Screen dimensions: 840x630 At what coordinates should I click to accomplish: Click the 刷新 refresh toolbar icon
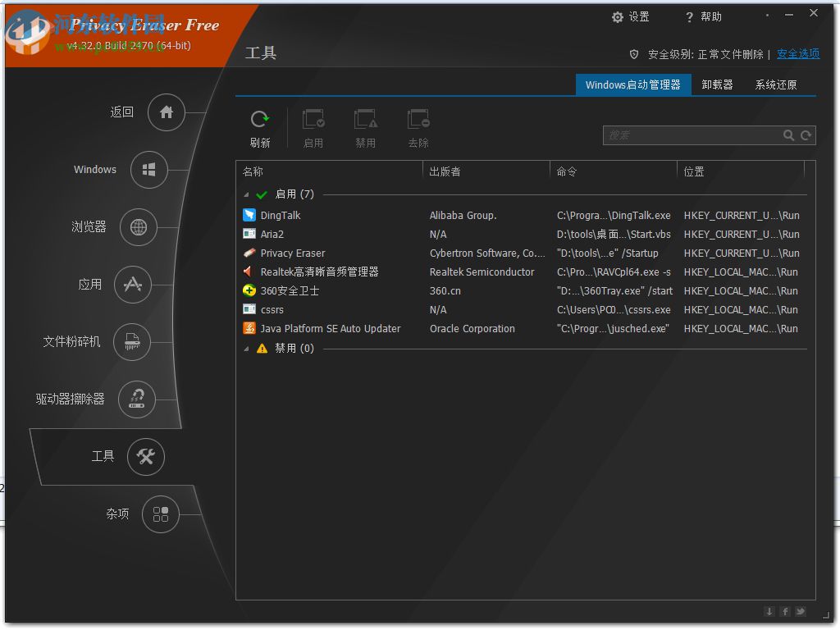point(260,127)
